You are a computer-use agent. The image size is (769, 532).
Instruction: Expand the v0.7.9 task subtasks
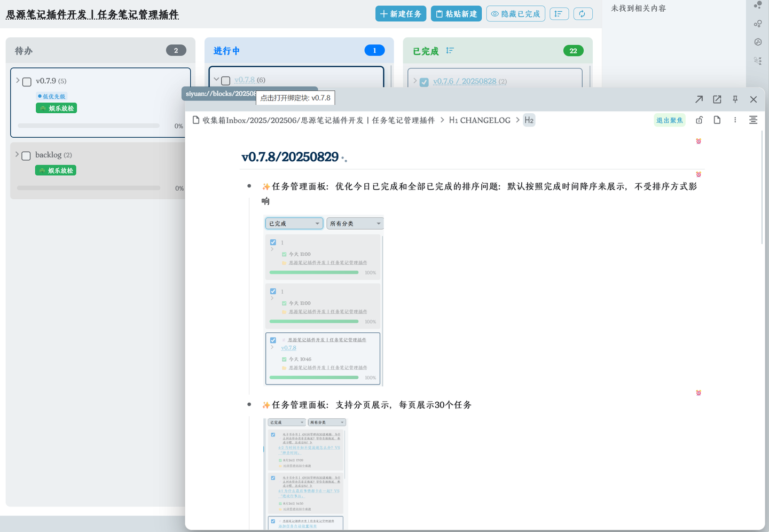point(18,81)
